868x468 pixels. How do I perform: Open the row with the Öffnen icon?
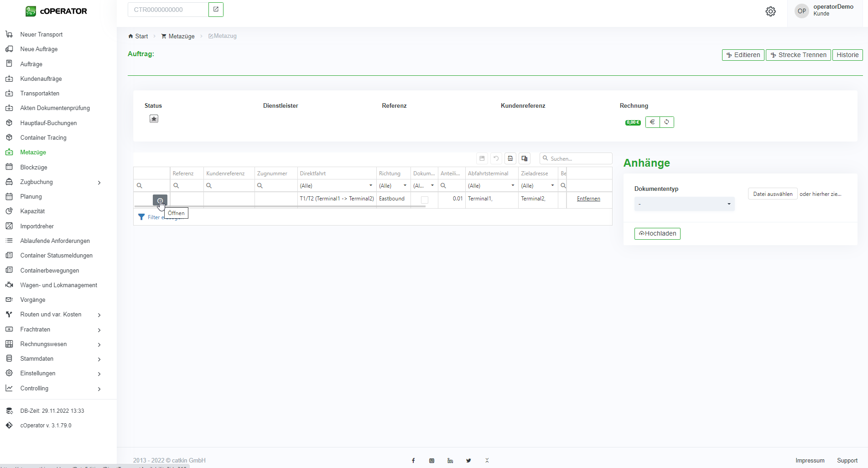[x=160, y=200]
